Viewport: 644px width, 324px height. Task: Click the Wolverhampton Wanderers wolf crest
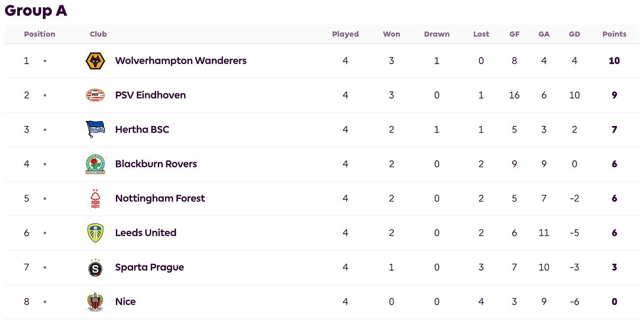[95, 61]
